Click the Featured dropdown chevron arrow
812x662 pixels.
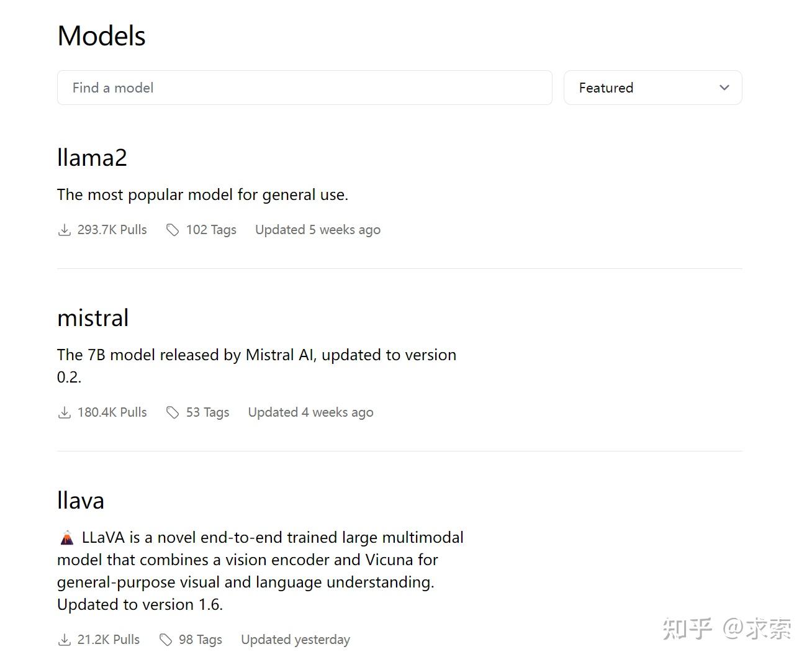(x=724, y=88)
